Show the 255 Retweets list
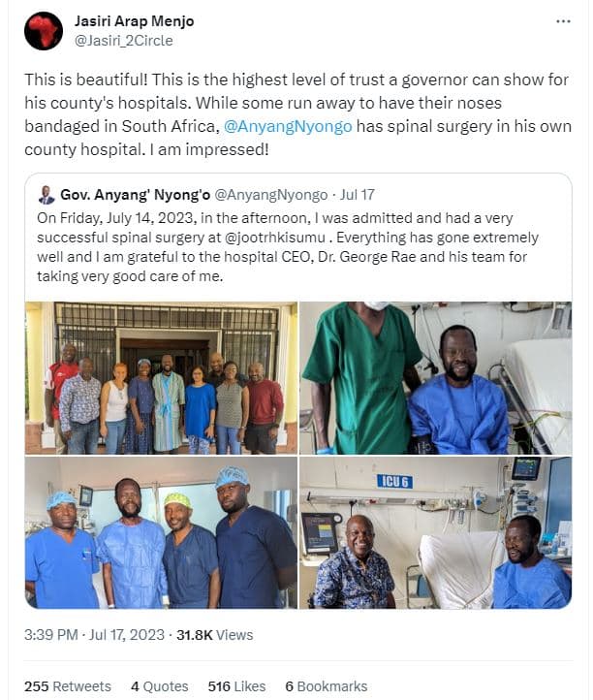593x700 pixels. pos(68,686)
